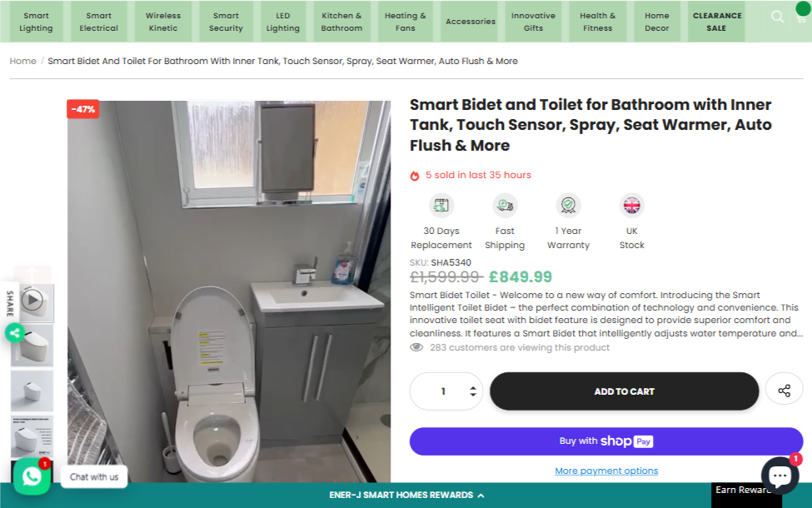Open the More payment options link

click(606, 471)
